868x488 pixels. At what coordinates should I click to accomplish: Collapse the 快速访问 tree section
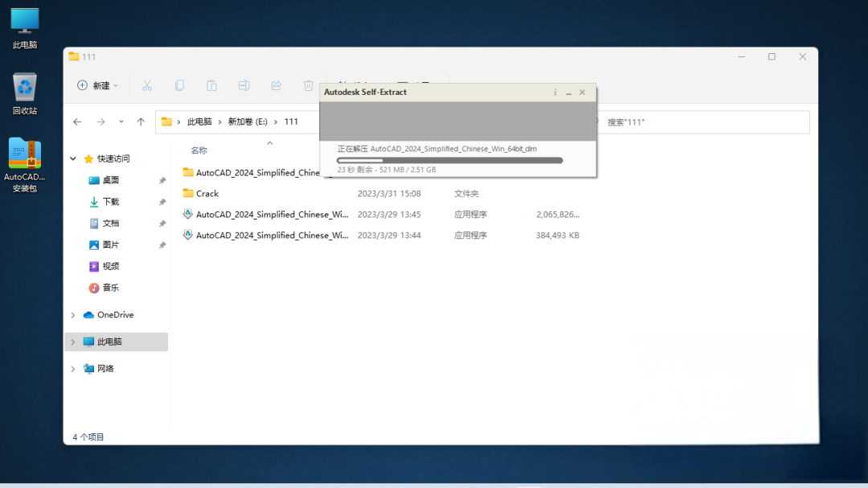click(x=73, y=159)
